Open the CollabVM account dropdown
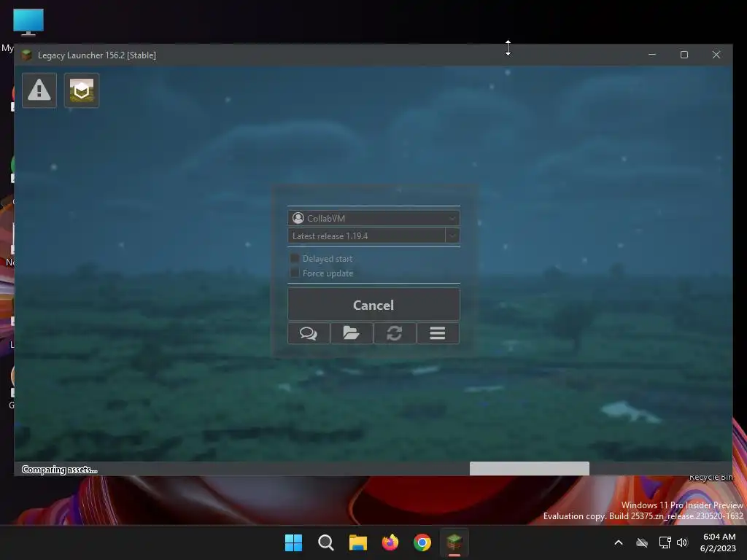This screenshot has width=747, height=560. tap(373, 218)
